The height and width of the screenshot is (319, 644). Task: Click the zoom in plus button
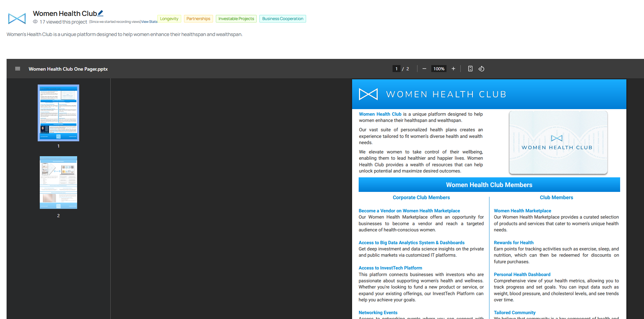453,69
